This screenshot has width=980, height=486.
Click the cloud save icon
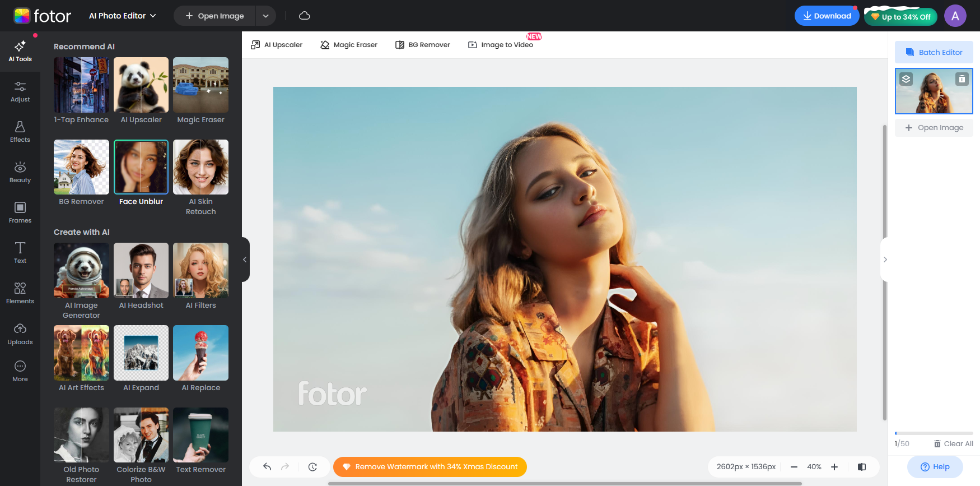(305, 16)
